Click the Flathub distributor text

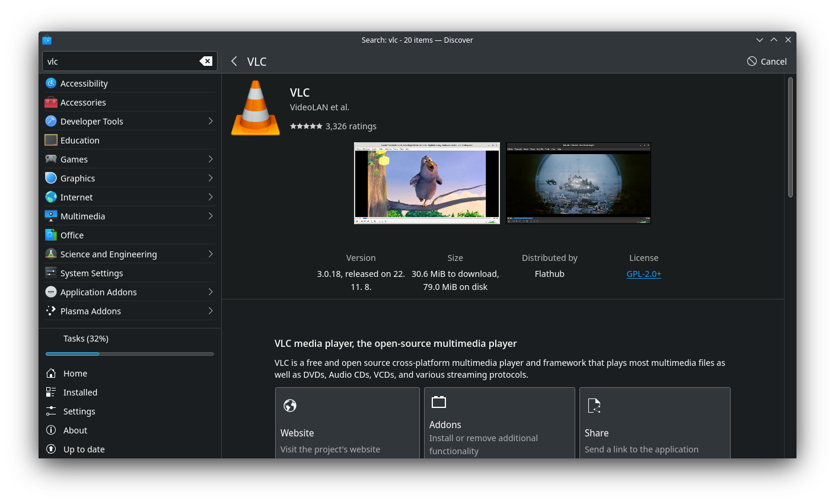pyautogui.click(x=550, y=274)
